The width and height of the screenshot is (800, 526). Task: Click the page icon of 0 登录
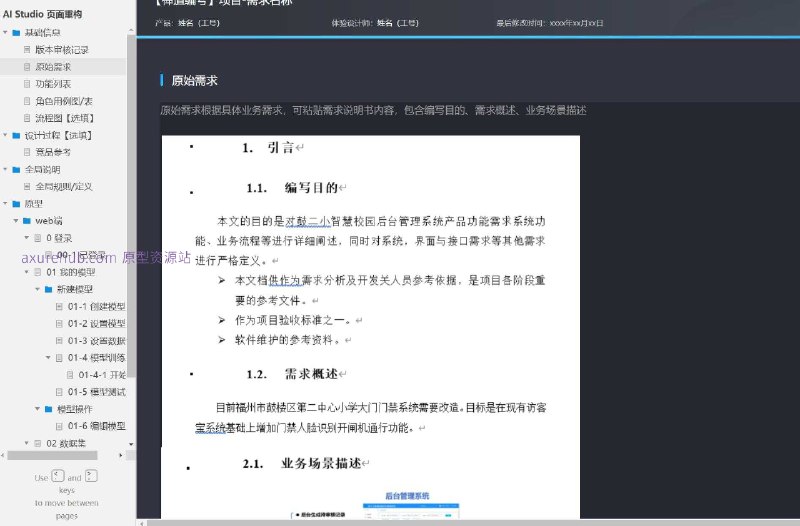(x=38, y=238)
